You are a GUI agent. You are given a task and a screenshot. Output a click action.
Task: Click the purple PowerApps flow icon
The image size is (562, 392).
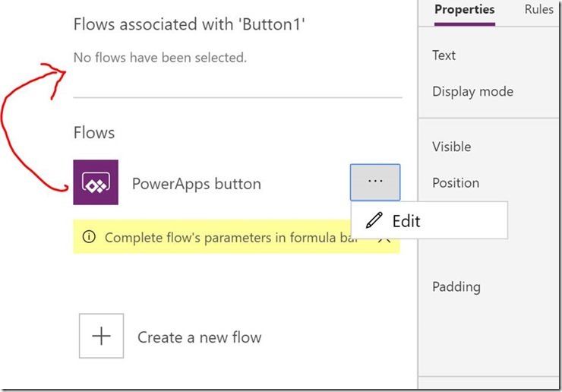[x=96, y=182]
